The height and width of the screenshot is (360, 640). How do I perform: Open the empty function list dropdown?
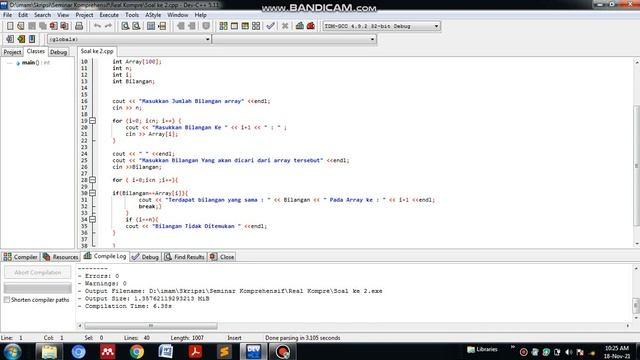point(294,39)
